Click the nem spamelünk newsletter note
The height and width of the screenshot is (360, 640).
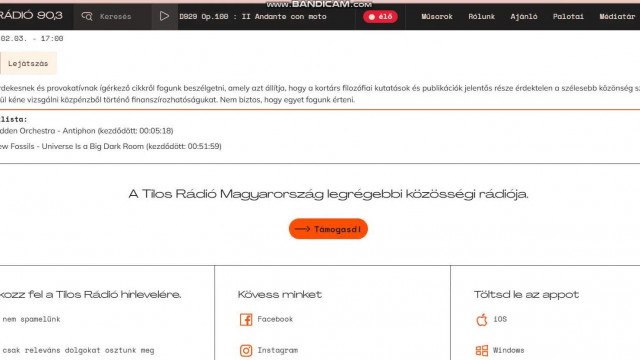pos(31,319)
